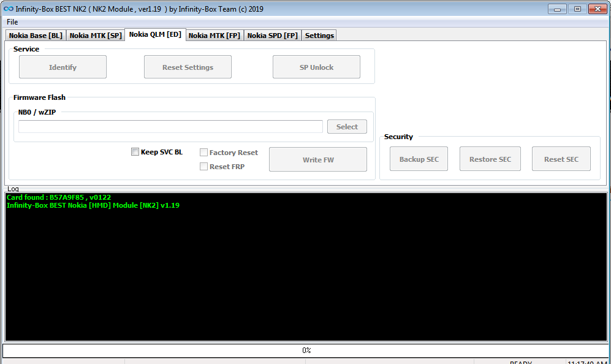The image size is (611, 364).
Task: Click the Identify button under Service
Action: click(63, 66)
